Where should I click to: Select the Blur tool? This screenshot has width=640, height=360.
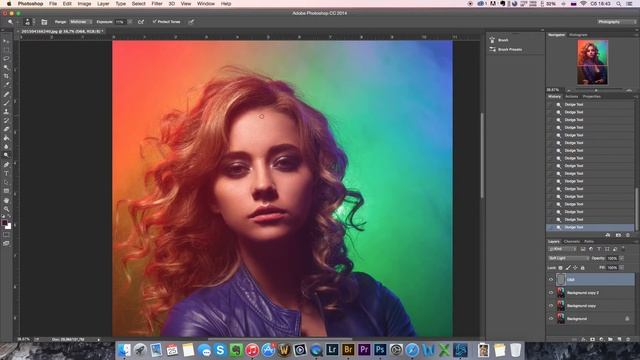tap(6, 147)
